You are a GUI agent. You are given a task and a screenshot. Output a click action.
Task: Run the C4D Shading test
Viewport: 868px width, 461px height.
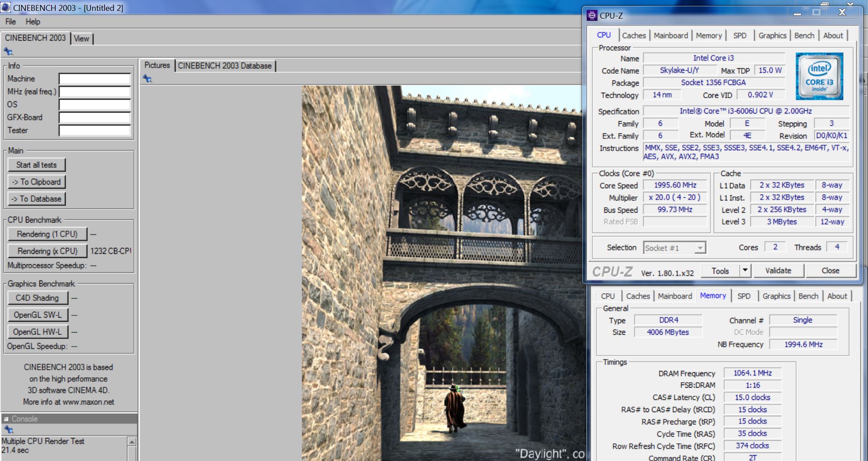click(38, 298)
